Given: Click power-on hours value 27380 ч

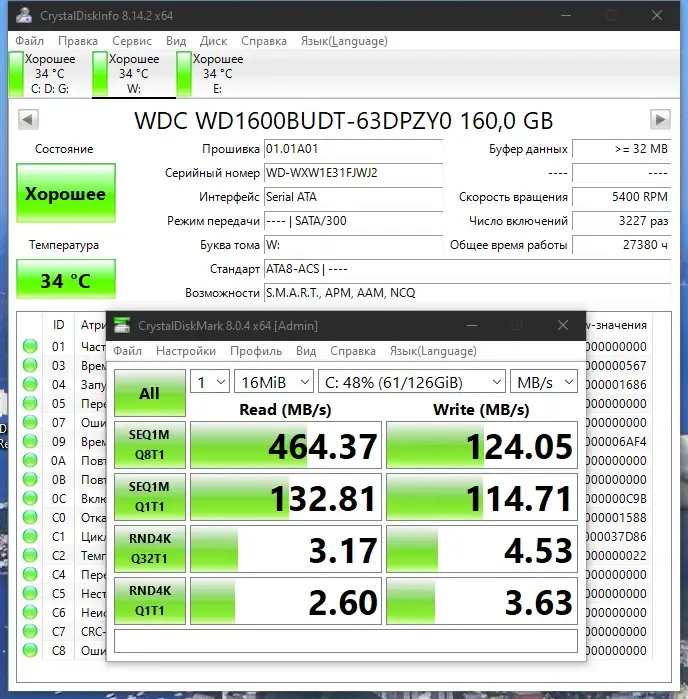Looking at the screenshot, I should (x=622, y=245).
